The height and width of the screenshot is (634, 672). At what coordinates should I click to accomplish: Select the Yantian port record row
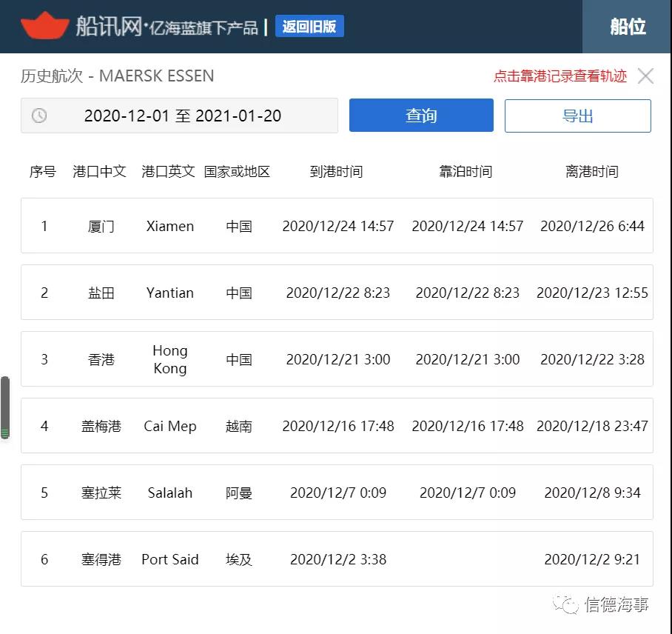(336, 293)
